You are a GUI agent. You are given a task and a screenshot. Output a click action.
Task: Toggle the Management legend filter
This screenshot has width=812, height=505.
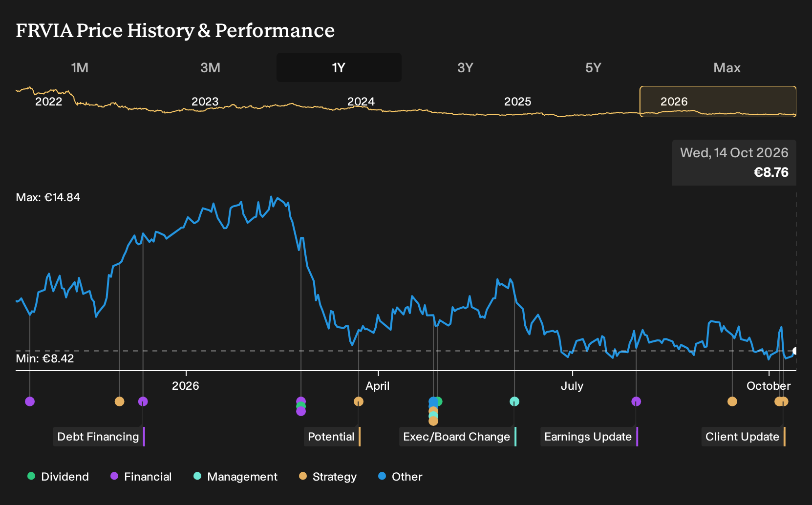coord(235,477)
